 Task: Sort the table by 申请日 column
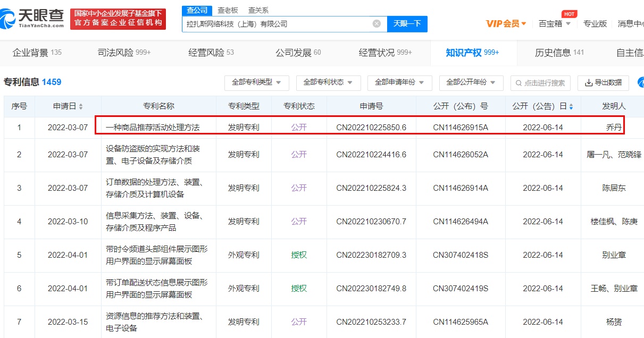(x=81, y=107)
